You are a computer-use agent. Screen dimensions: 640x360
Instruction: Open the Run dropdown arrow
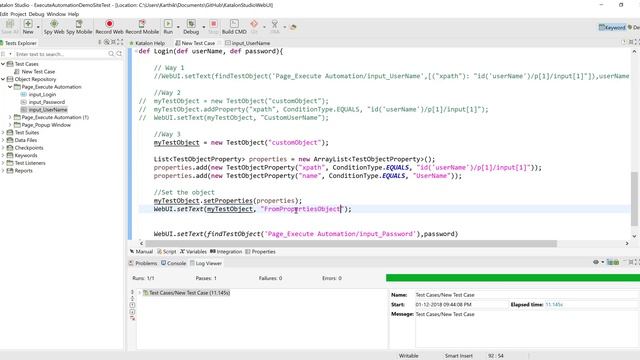pyautogui.click(x=178, y=27)
